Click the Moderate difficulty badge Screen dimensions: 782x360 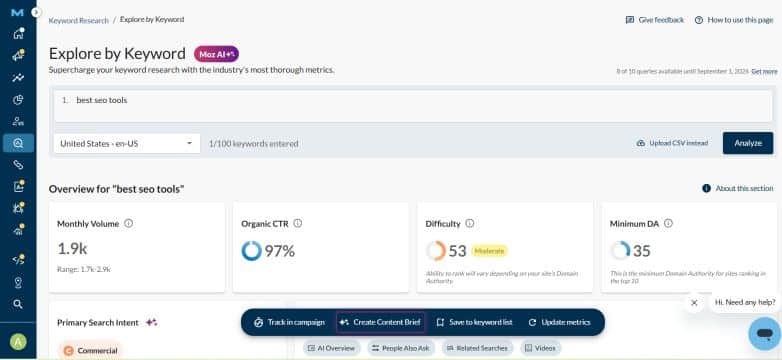489,251
